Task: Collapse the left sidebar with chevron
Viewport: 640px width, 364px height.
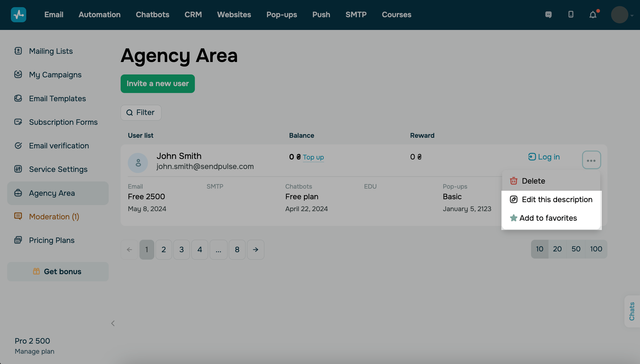Action: coord(113,323)
